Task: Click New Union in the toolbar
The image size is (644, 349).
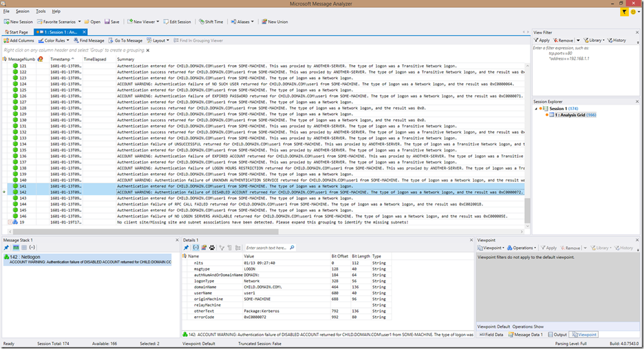Action: tap(275, 22)
